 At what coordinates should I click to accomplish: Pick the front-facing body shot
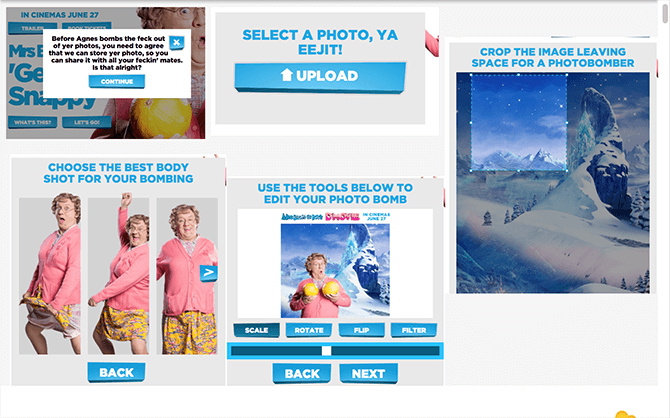tap(187, 276)
